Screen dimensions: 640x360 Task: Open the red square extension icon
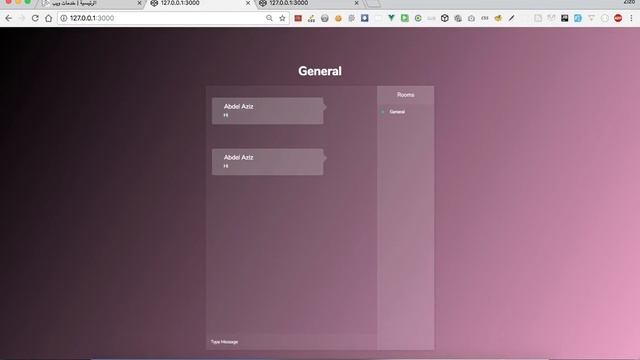tap(298, 18)
